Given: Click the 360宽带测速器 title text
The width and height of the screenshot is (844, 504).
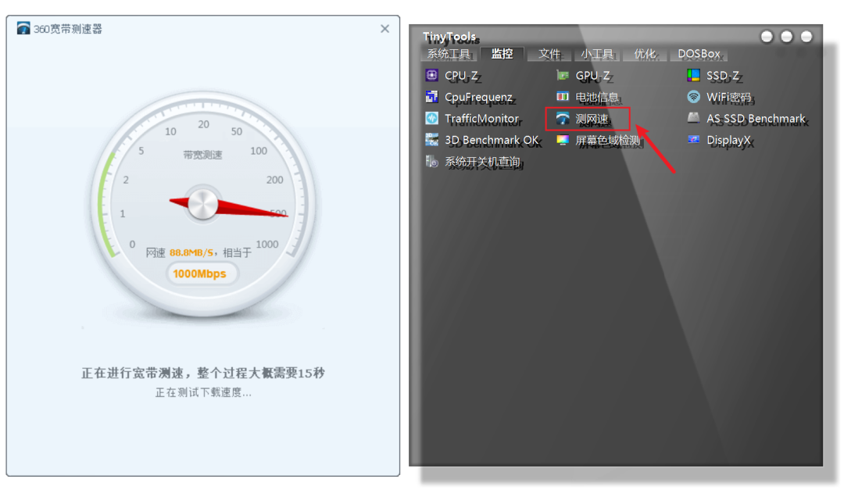Looking at the screenshot, I should 68,29.
